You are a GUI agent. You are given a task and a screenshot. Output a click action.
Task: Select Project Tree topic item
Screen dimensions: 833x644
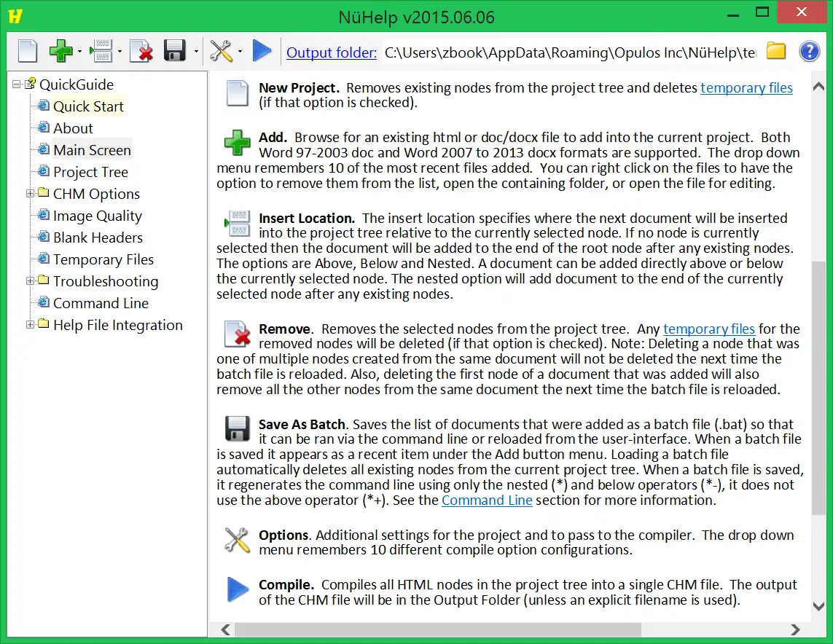(x=90, y=172)
